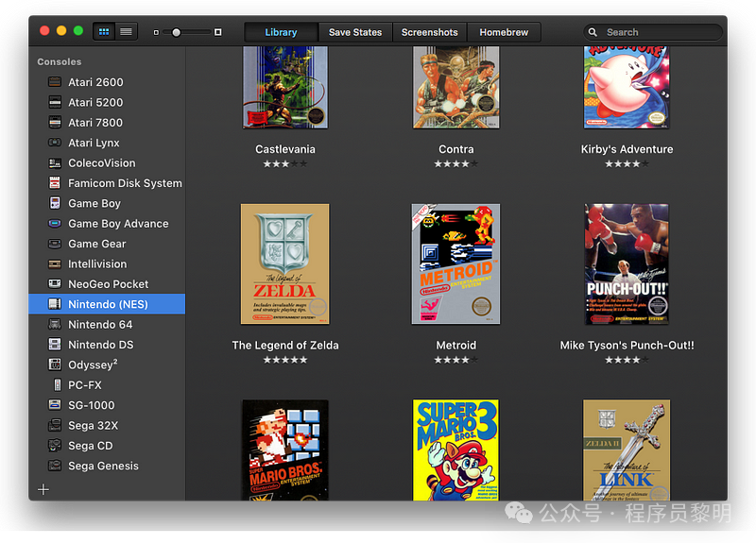This screenshot has height=543, width=756.
Task: Click the Kirby's Adventure title text
Action: (627, 149)
